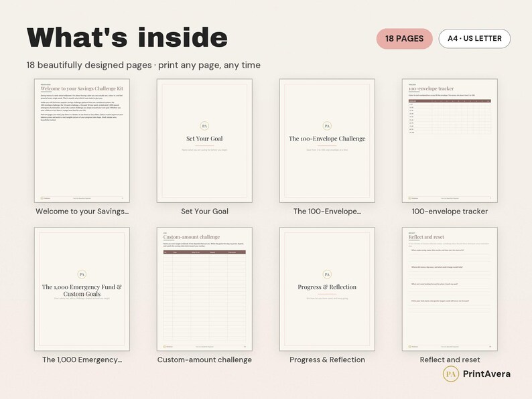Open the Welcome to your Savings page thumbnail
532x399 pixels.
pos(82,141)
